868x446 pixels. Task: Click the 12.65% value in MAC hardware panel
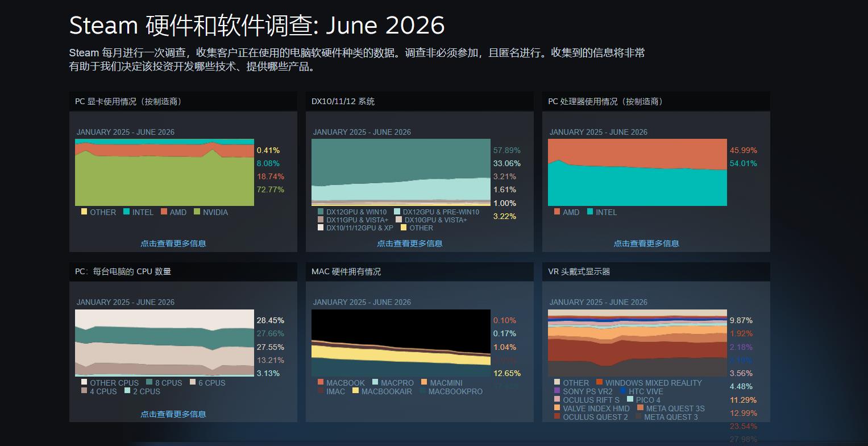tap(507, 373)
